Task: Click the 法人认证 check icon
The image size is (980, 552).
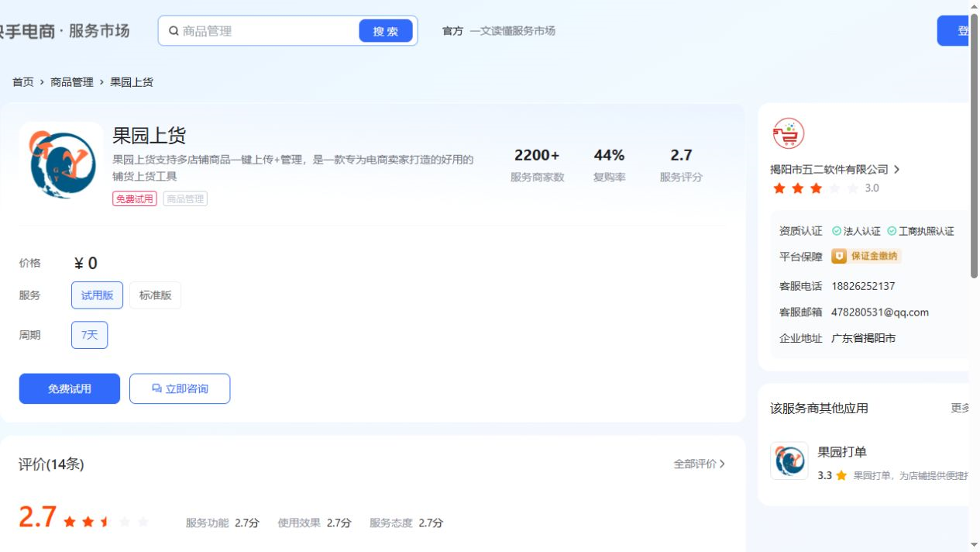Action: [837, 231]
